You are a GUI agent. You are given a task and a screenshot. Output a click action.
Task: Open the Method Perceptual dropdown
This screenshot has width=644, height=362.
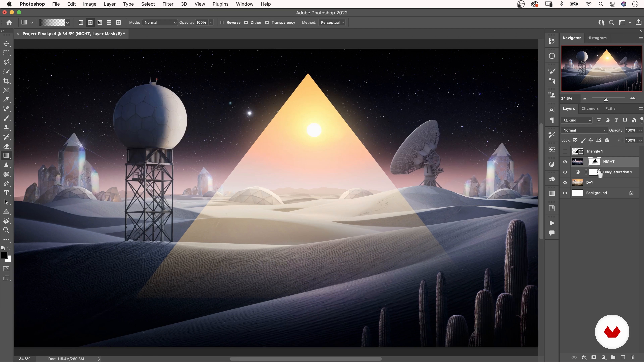point(332,22)
